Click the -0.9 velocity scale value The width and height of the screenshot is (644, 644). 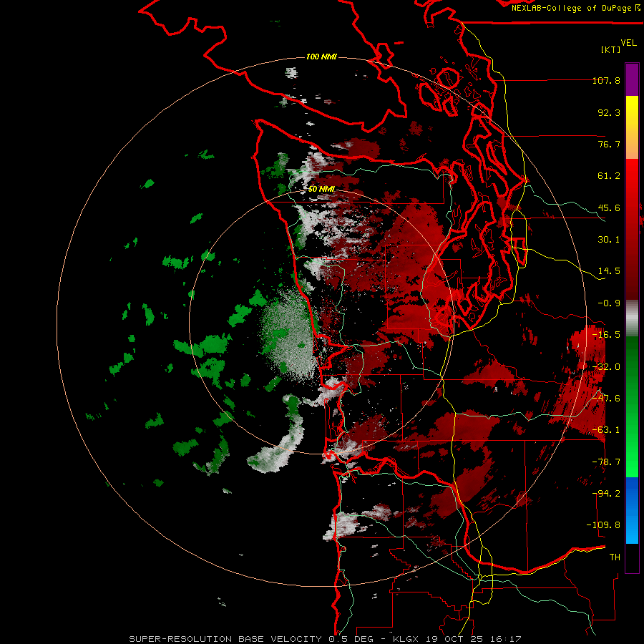coord(609,303)
